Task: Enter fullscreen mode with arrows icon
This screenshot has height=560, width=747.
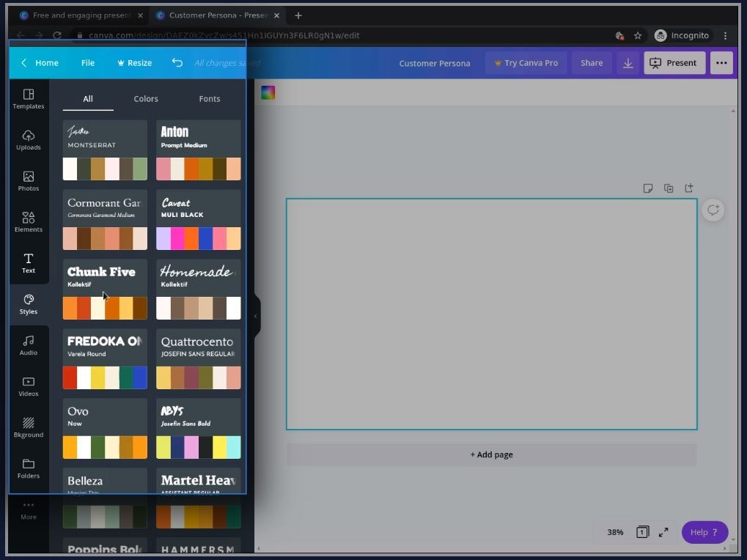Action: [663, 532]
